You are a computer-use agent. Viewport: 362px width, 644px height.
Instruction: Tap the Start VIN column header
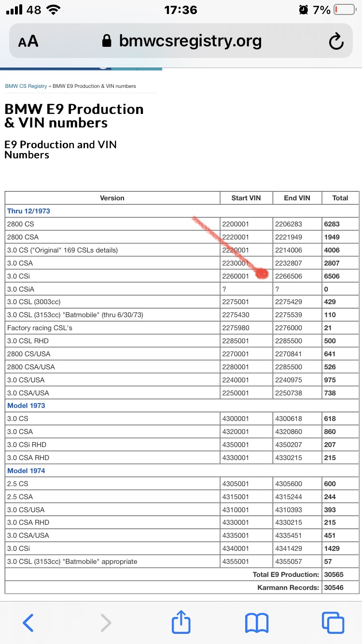[246, 198]
